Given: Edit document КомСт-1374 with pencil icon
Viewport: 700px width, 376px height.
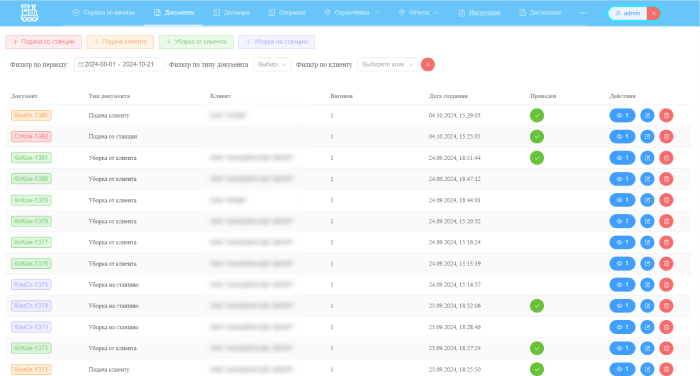Looking at the screenshot, I should coord(647,306).
